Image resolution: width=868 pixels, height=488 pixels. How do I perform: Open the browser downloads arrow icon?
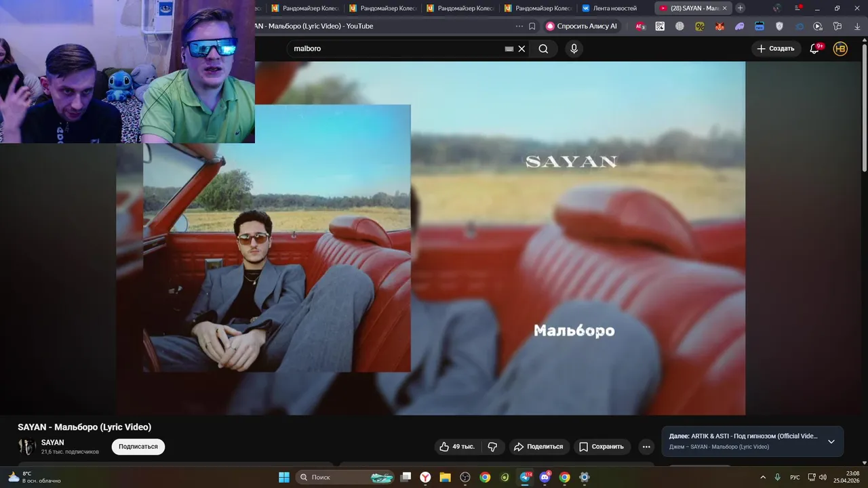pyautogui.click(x=856, y=26)
